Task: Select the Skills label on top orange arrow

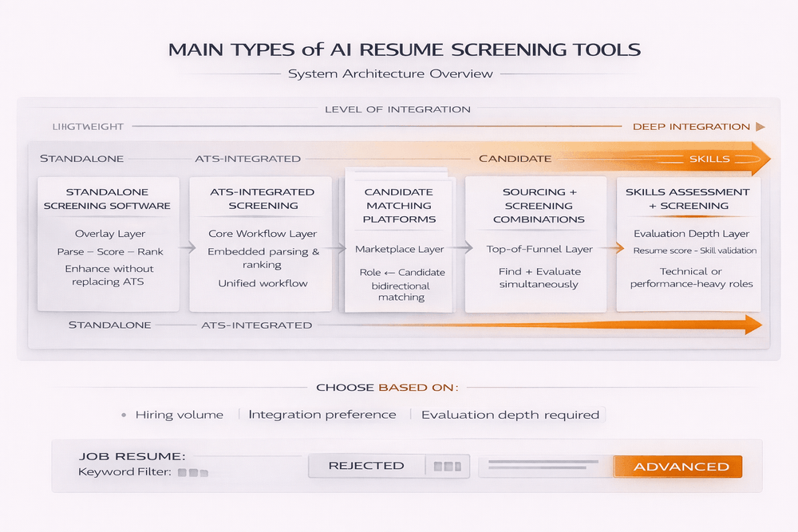Action: 709,159
